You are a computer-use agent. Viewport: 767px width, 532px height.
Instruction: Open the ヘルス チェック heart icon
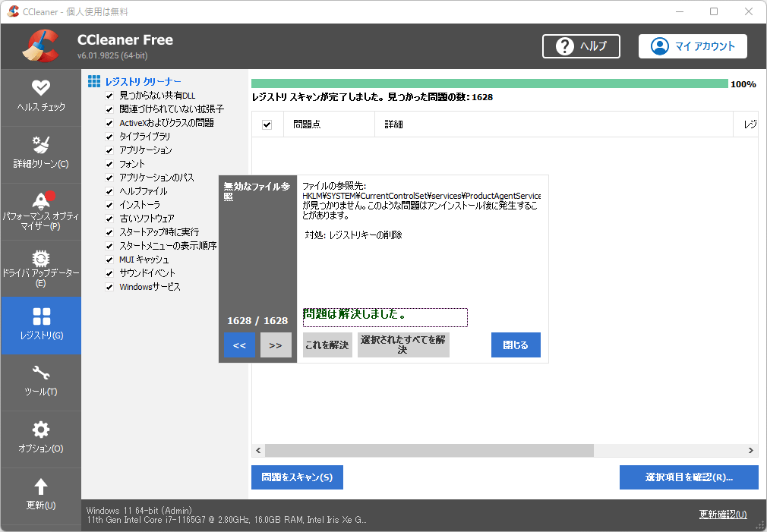click(40, 88)
